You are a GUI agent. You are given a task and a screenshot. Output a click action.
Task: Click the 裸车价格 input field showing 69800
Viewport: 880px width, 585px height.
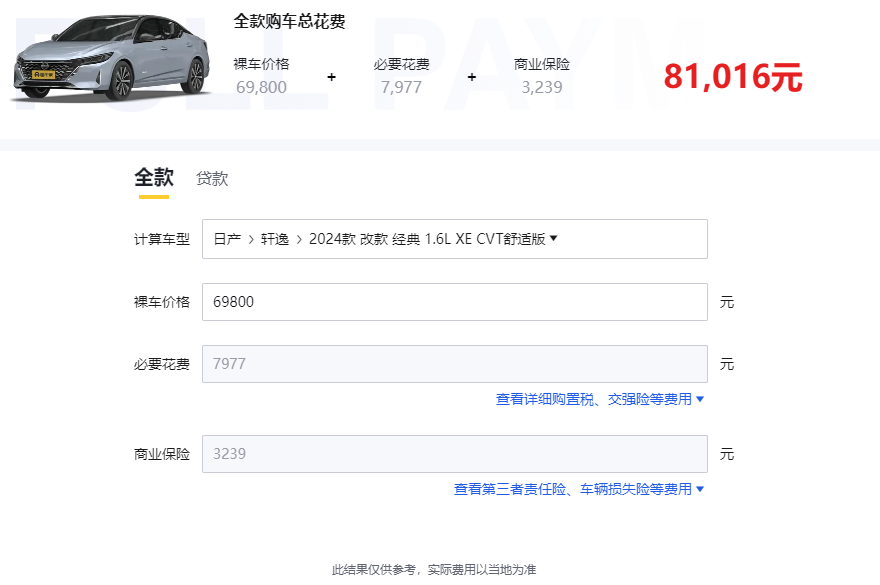[455, 302]
